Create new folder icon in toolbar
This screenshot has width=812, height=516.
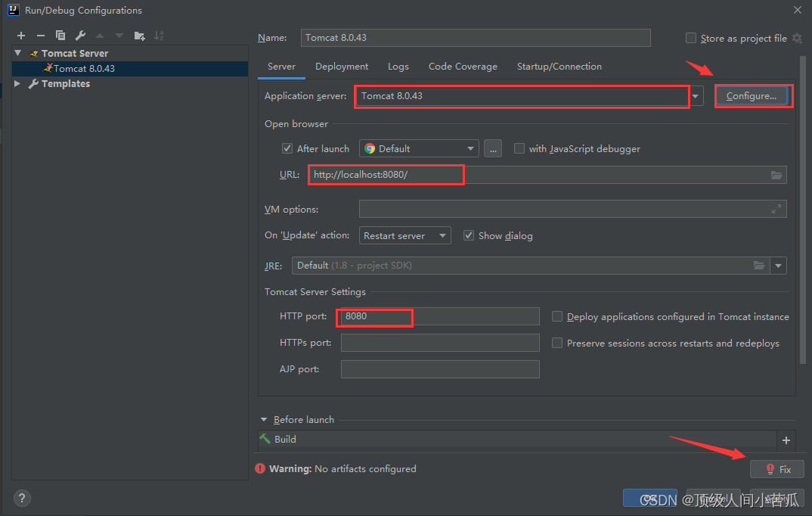[x=139, y=36]
